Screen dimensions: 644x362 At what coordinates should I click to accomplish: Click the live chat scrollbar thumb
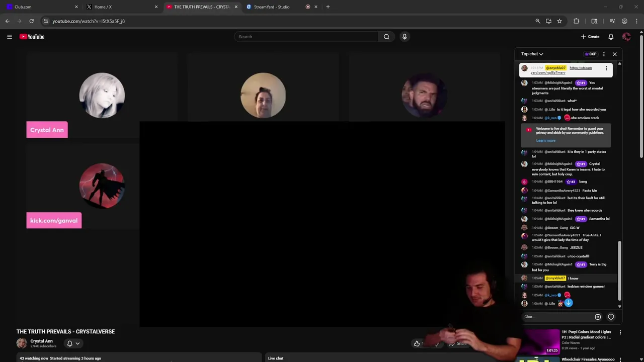click(x=619, y=270)
